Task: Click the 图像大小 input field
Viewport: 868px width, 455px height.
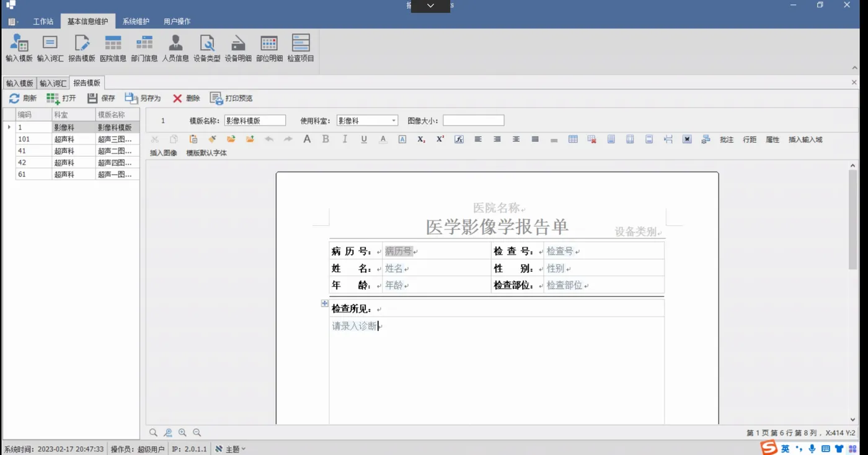Action: (474, 121)
